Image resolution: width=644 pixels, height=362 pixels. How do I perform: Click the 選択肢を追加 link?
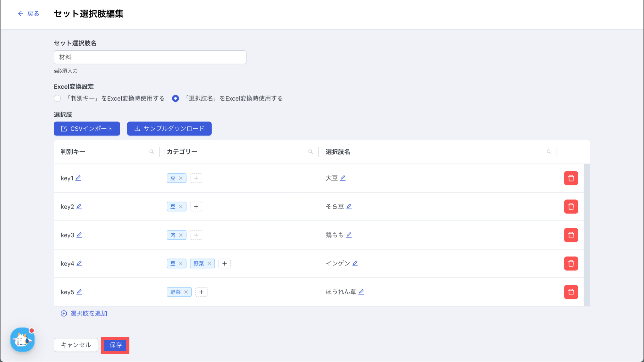[84, 314]
